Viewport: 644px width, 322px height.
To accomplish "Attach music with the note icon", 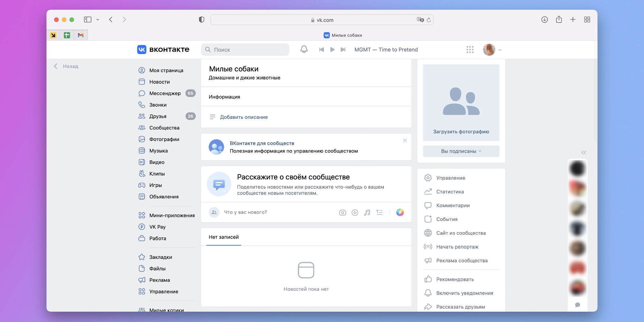I will (x=367, y=213).
